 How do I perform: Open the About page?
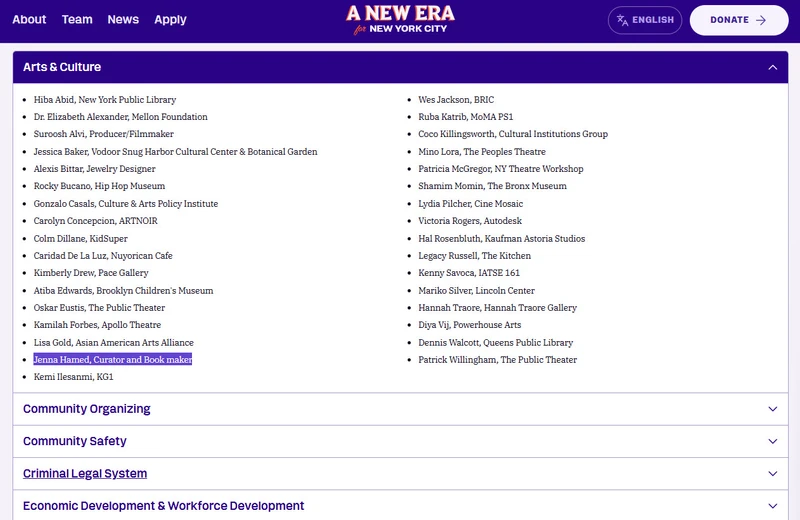[x=29, y=19]
